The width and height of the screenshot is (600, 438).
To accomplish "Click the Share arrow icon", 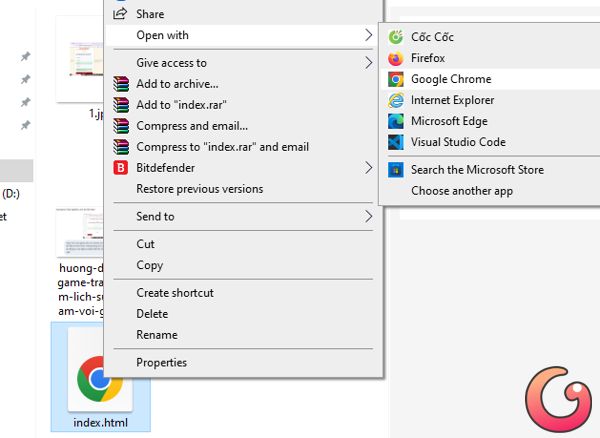I will (x=121, y=14).
